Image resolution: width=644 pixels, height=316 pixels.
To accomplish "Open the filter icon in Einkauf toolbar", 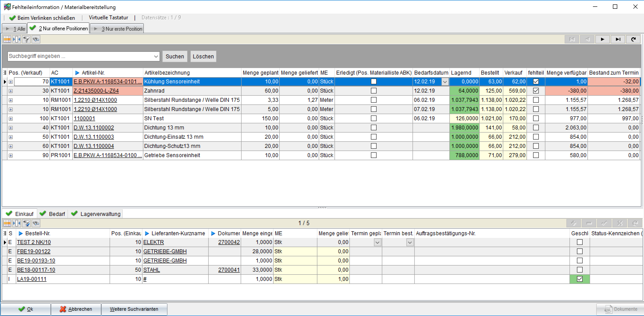I will 26,223.
